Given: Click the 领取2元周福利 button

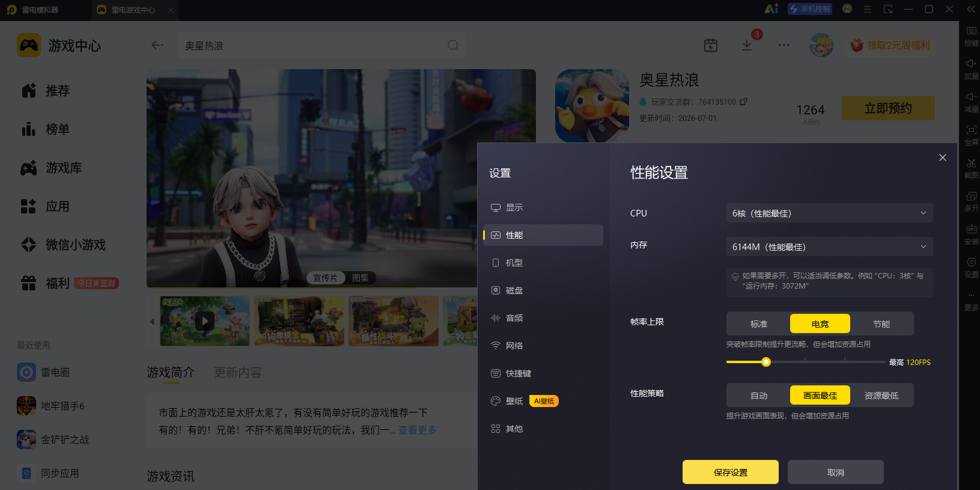Looking at the screenshot, I should (890, 45).
